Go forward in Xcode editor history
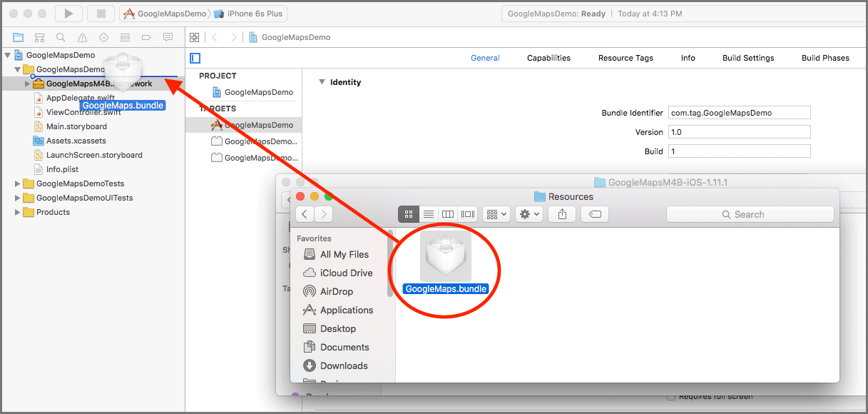The width and height of the screenshot is (868, 414). pos(234,37)
